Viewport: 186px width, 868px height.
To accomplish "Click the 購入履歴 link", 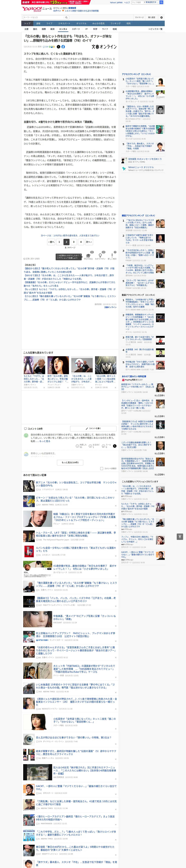I will (152, 18).
